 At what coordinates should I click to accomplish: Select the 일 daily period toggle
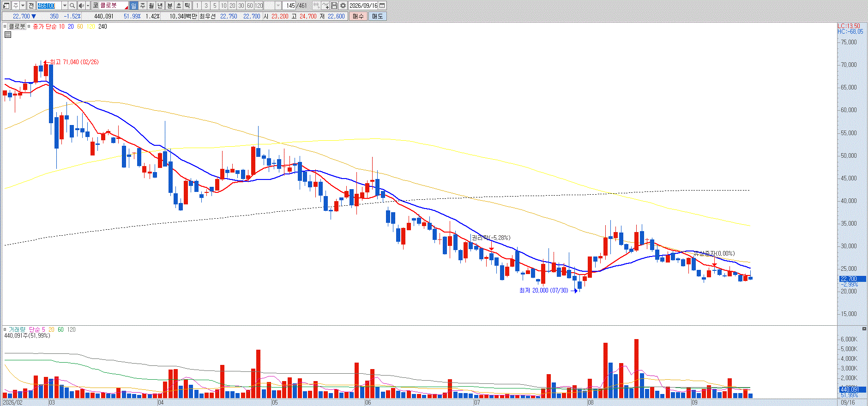(133, 6)
